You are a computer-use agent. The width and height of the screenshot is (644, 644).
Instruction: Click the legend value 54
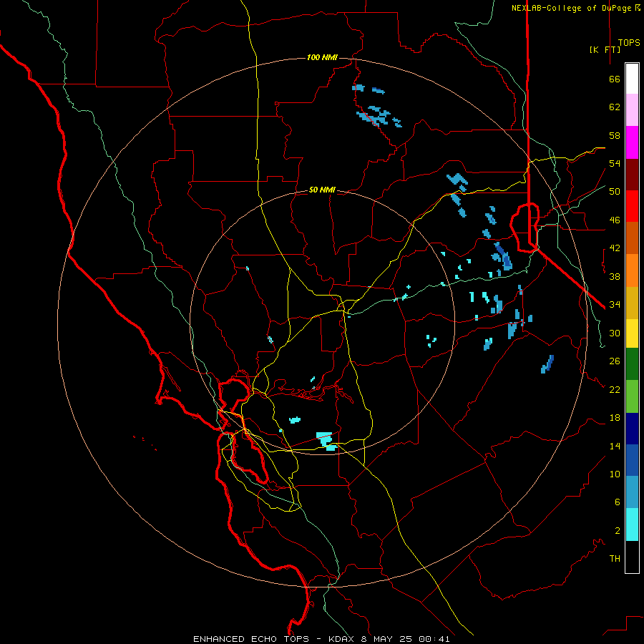[615, 163]
